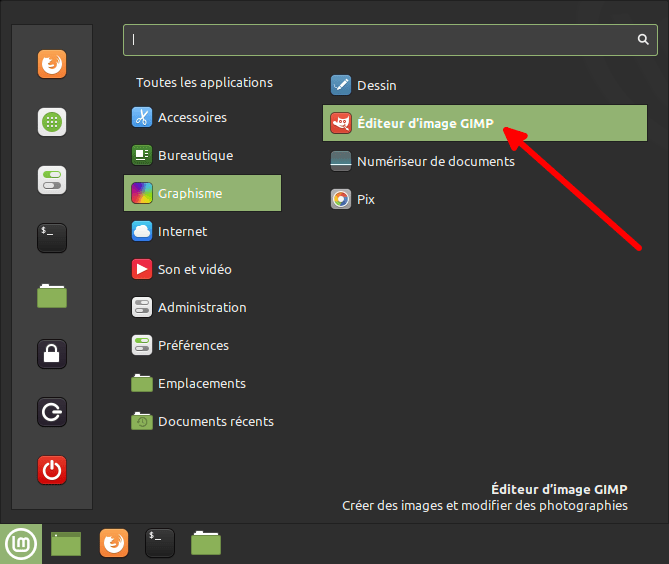Click the red power-off icon

tap(52, 470)
